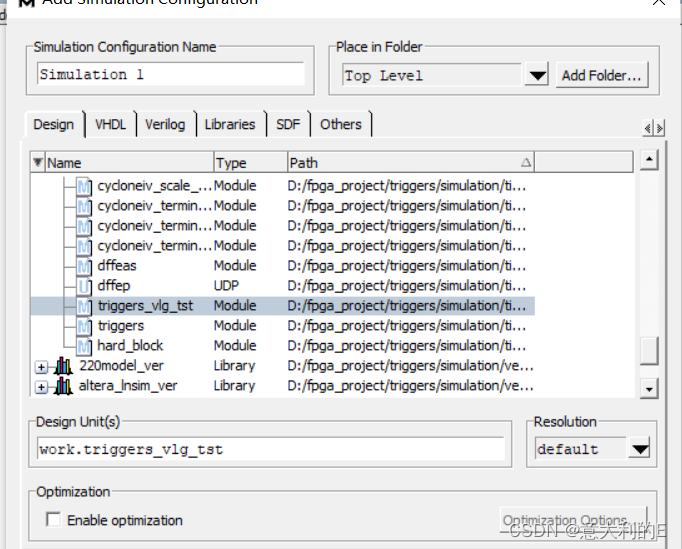Switch to the VHDL tab

click(x=110, y=125)
